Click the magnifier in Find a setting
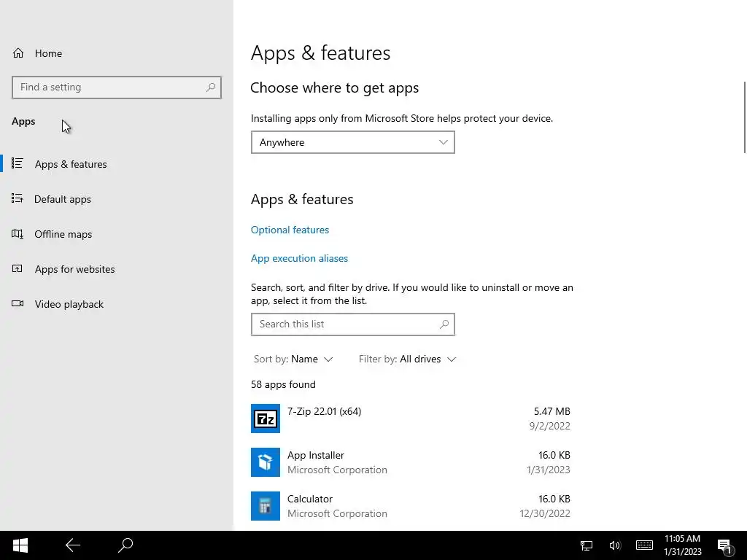 [x=211, y=87]
